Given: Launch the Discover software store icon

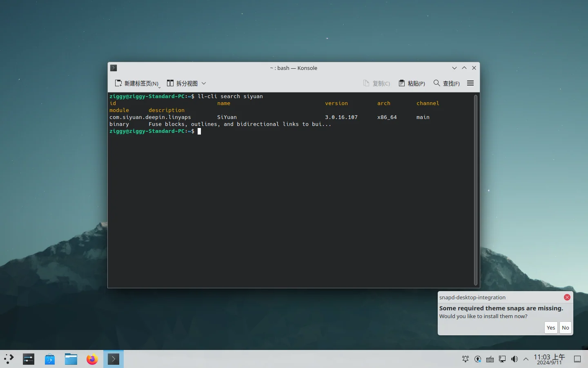Looking at the screenshot, I should coord(50,359).
